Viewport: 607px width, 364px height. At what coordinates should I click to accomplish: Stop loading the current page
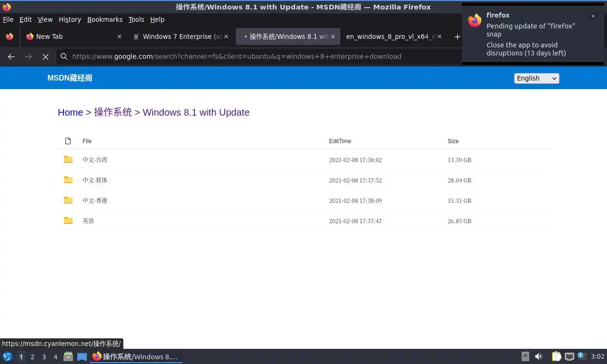(x=46, y=56)
